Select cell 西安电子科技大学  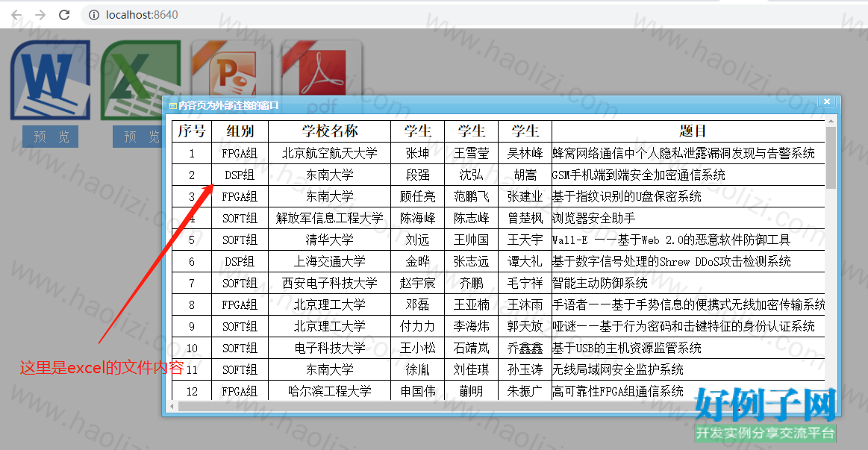point(329,283)
